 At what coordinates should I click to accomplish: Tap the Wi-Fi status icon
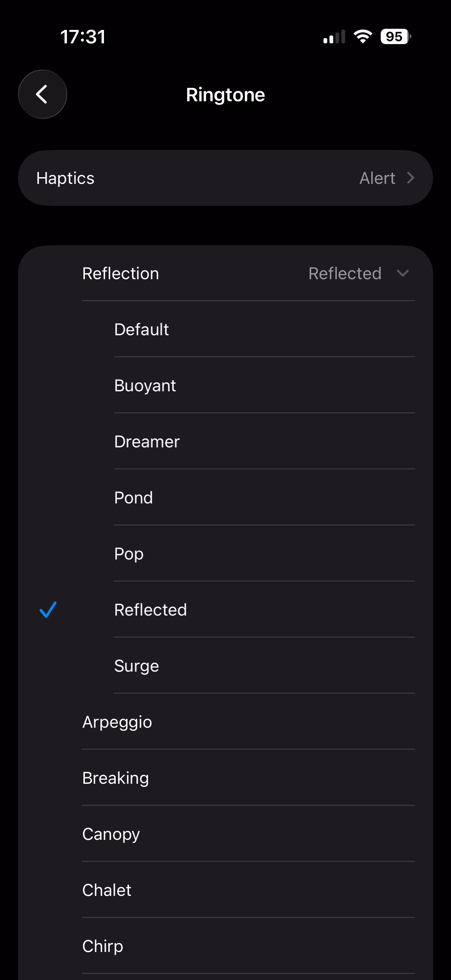coord(362,37)
